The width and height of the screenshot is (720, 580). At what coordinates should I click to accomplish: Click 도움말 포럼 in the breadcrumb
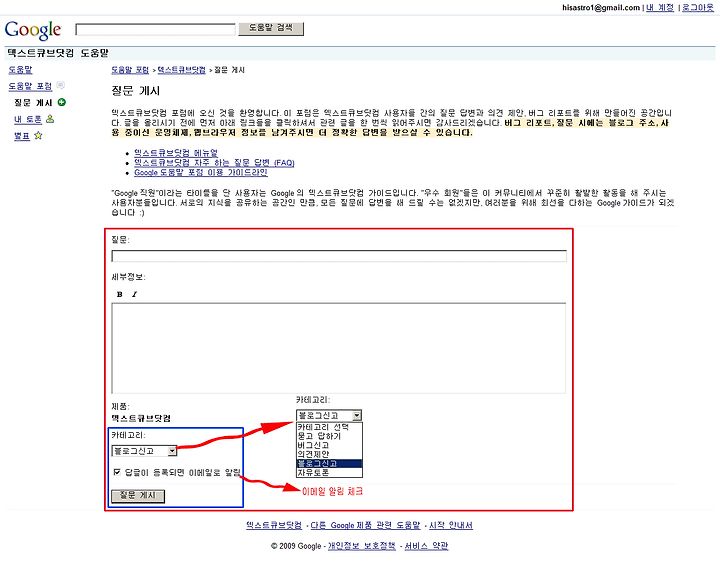(130, 70)
